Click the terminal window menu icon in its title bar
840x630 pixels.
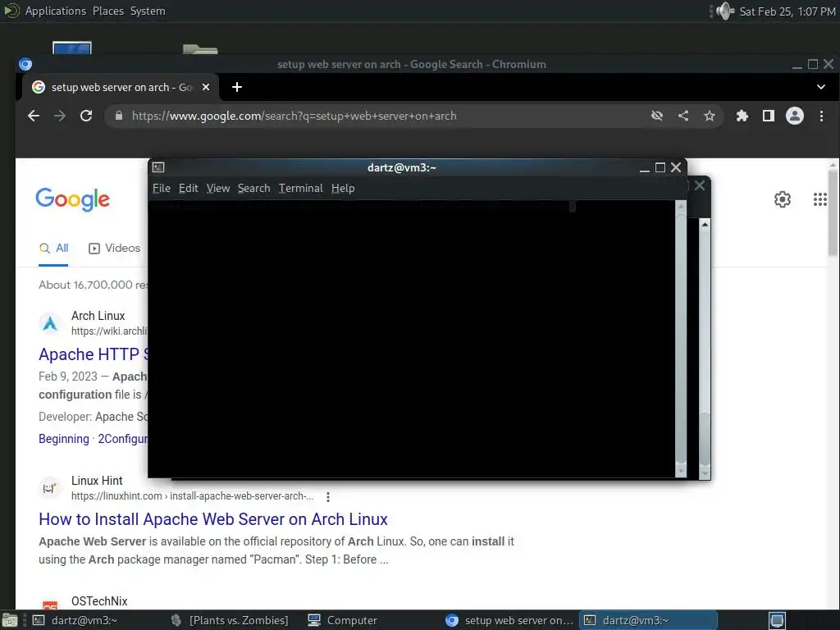pos(158,167)
